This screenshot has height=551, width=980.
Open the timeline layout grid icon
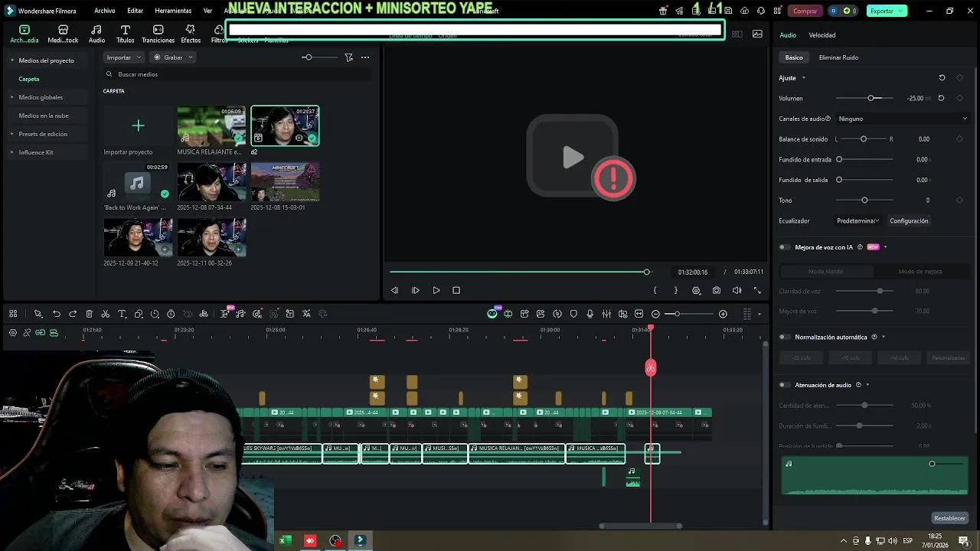point(13,314)
